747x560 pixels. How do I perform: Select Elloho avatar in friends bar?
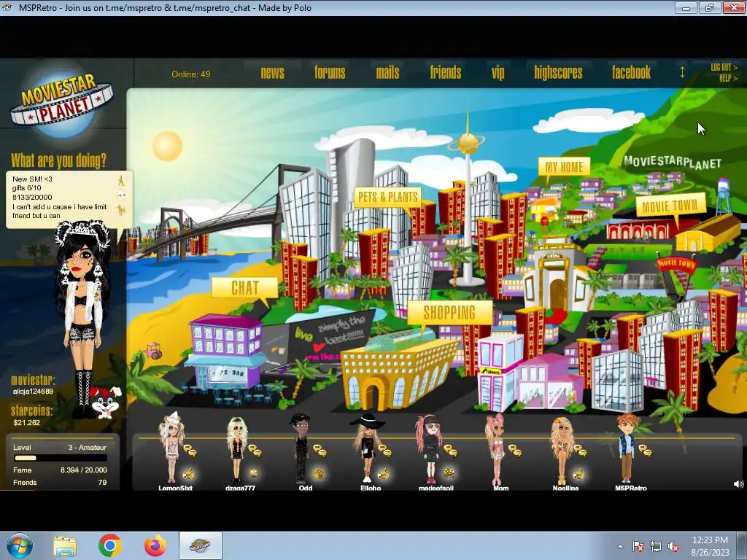pos(367,448)
